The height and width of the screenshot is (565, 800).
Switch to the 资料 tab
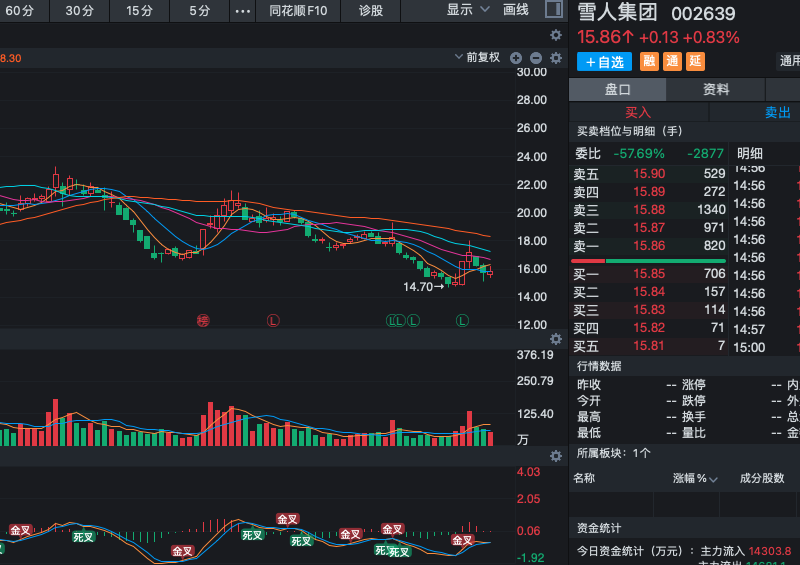tap(716, 90)
